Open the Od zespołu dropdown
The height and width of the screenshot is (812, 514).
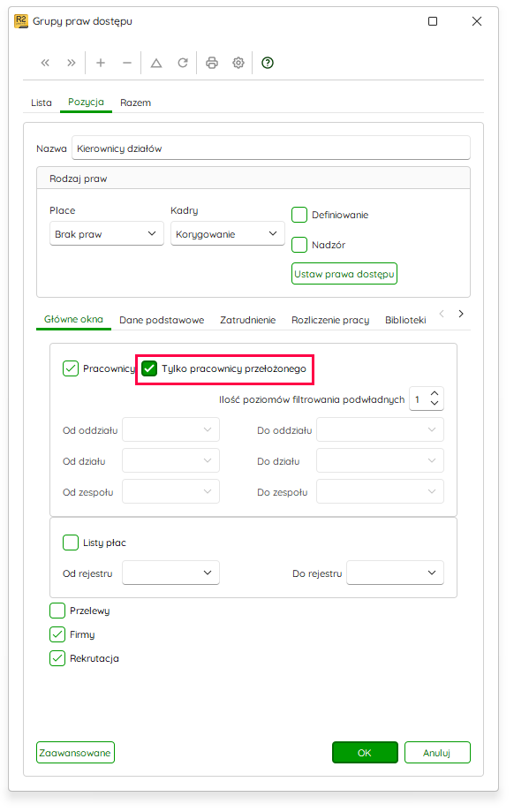[170, 491]
